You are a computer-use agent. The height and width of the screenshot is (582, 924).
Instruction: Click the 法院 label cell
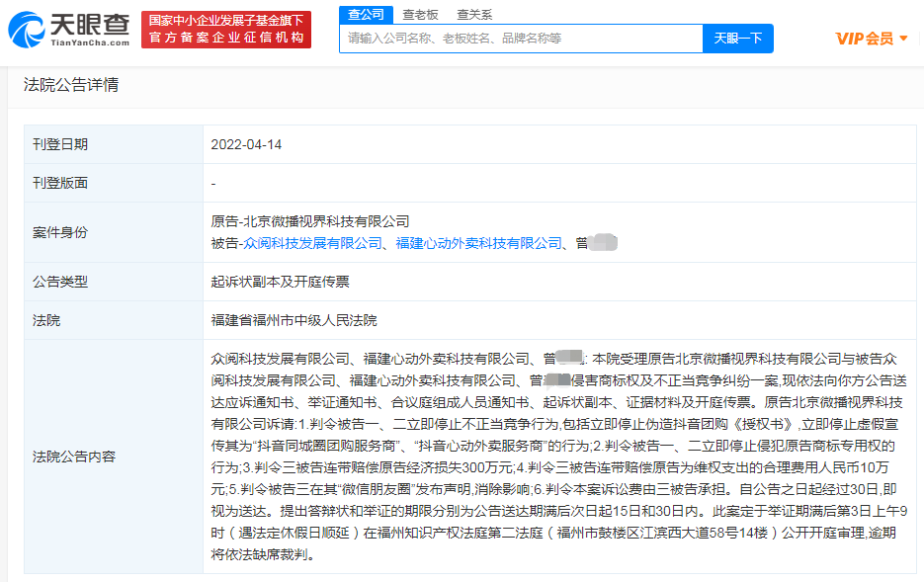(114, 320)
